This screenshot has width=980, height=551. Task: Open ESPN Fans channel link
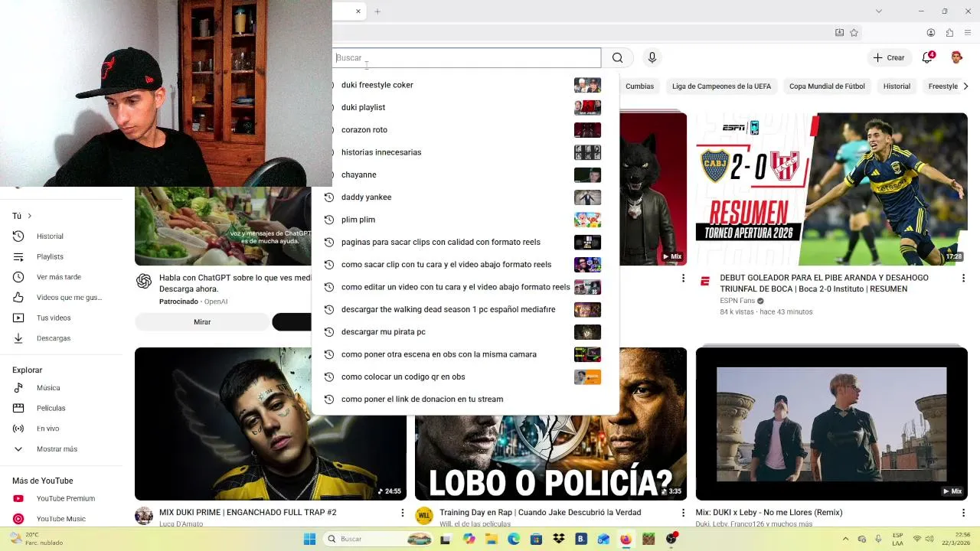737,301
